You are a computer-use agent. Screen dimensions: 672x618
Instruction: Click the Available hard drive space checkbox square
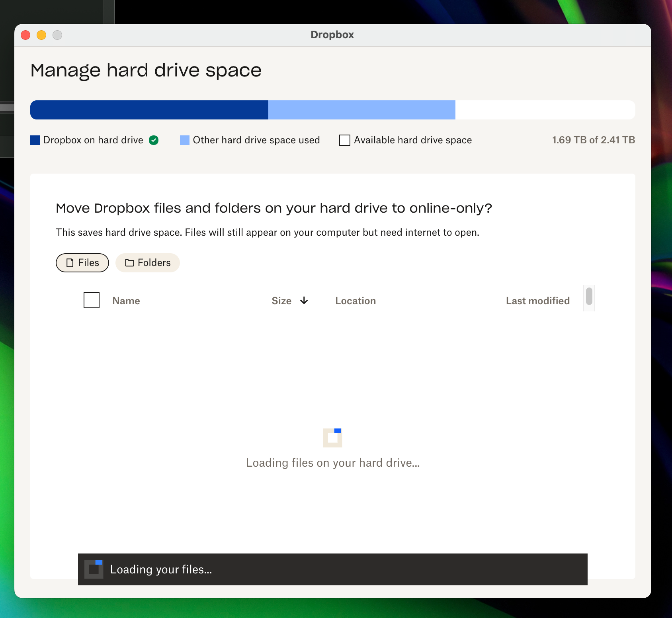pos(344,140)
